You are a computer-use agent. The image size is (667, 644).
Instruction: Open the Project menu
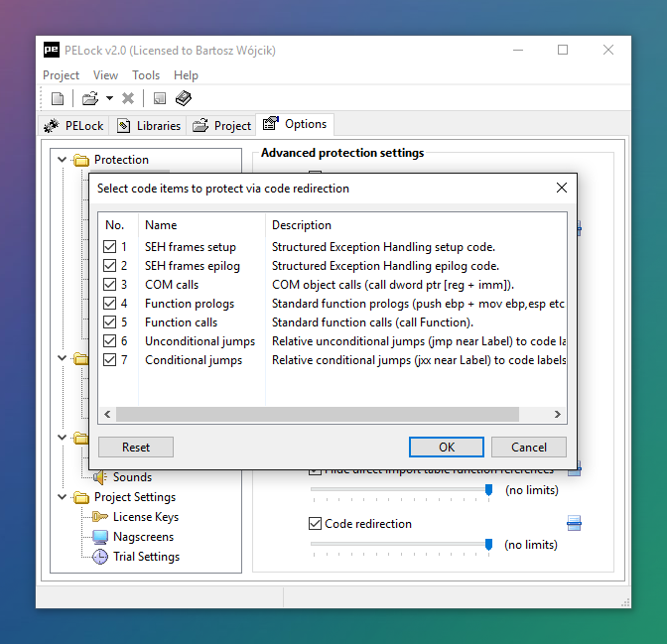tap(61, 75)
